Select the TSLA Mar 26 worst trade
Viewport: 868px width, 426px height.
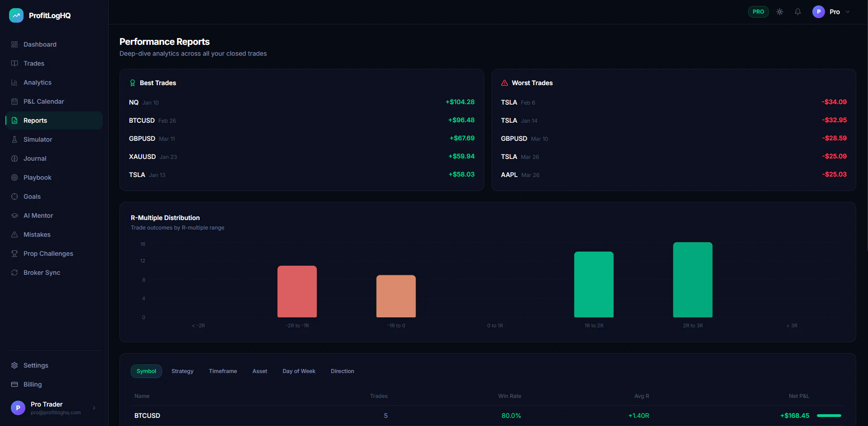coord(674,157)
